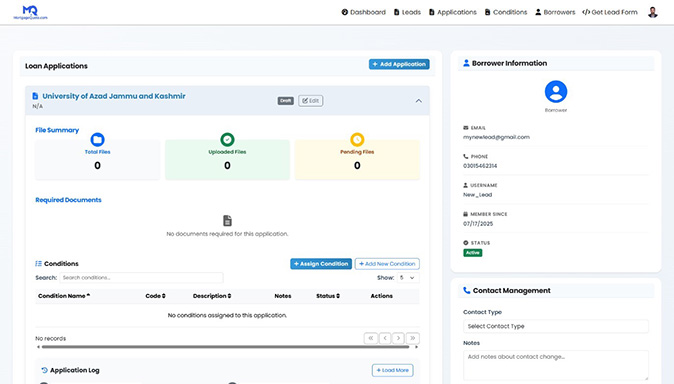Jump to last page of conditions
This screenshot has width=674, height=384.
click(x=413, y=338)
